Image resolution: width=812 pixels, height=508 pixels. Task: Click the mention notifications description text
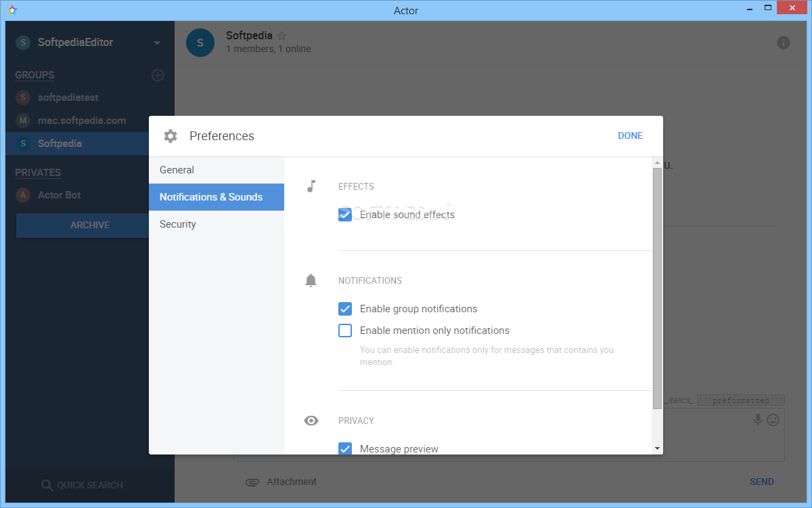[x=487, y=356]
